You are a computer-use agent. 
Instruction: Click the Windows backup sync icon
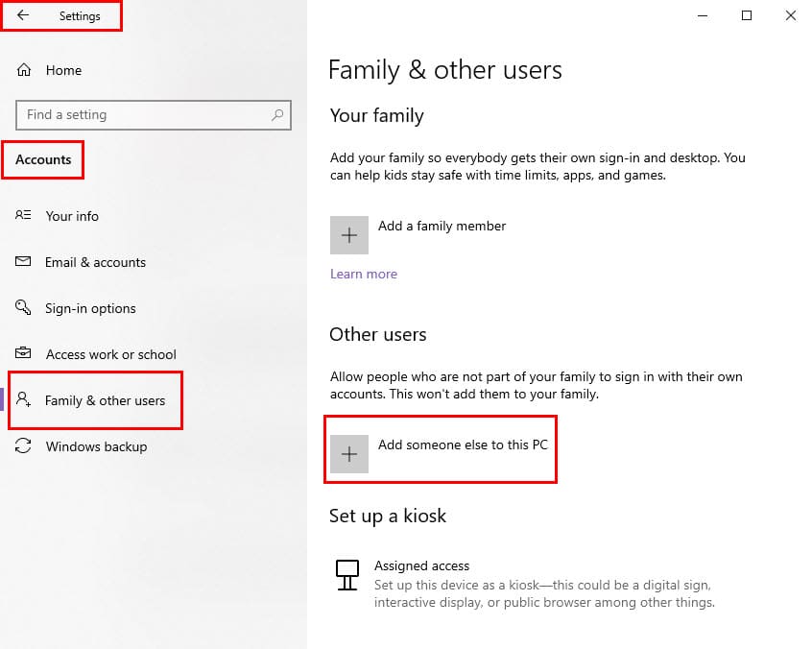23,446
